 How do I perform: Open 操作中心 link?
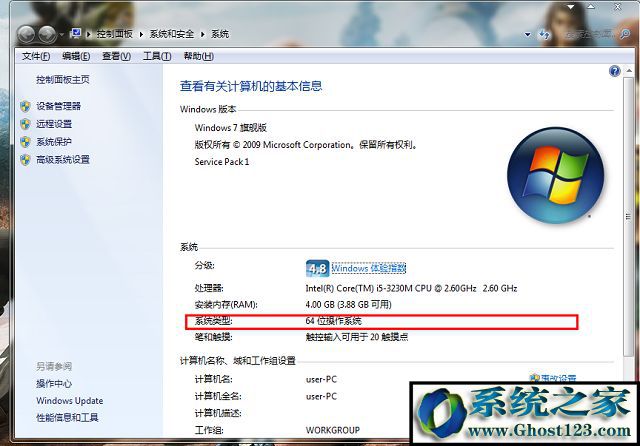click(54, 384)
